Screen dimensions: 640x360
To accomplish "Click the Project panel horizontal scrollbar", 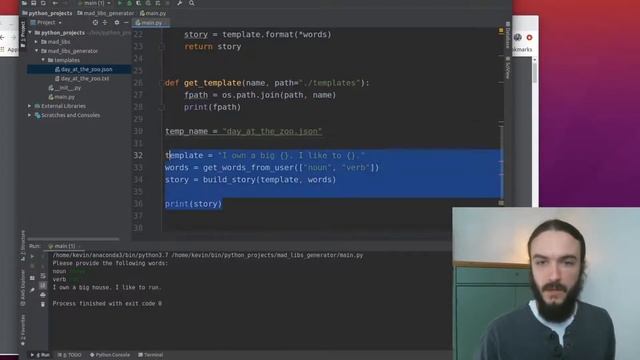I will point(73,239).
